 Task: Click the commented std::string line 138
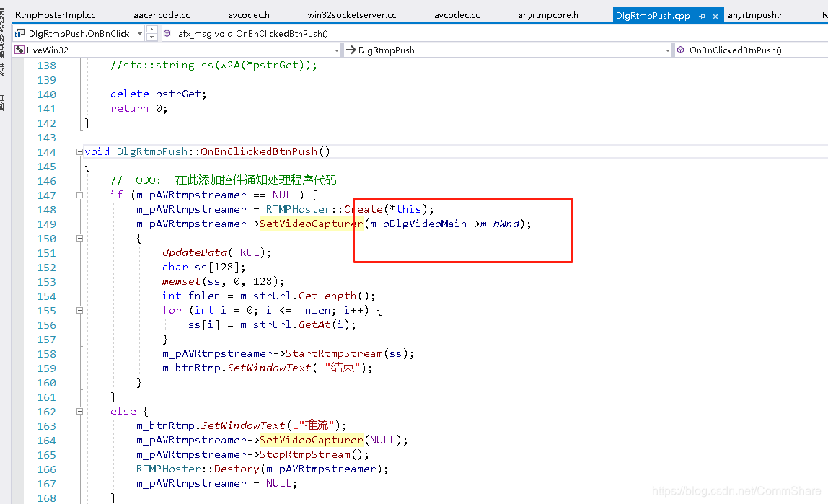(214, 66)
